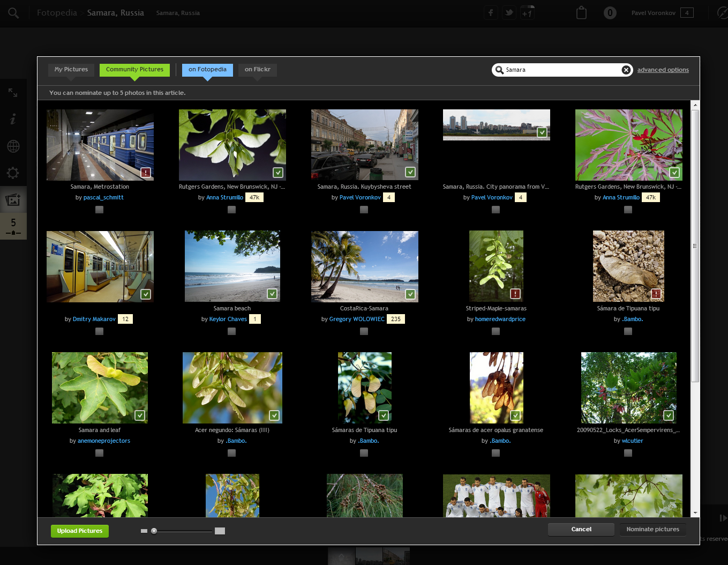Cancel the photo nomination dialog
This screenshot has height=565, width=728.
581,529
